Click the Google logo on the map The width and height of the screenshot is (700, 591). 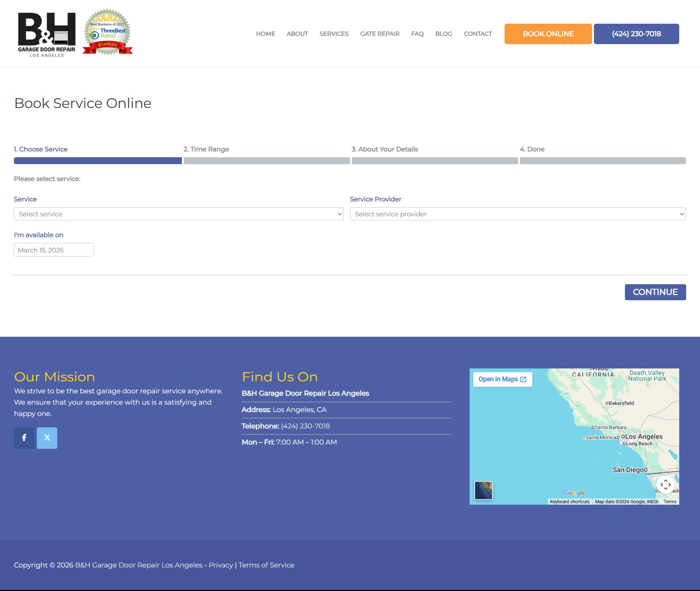point(574,493)
